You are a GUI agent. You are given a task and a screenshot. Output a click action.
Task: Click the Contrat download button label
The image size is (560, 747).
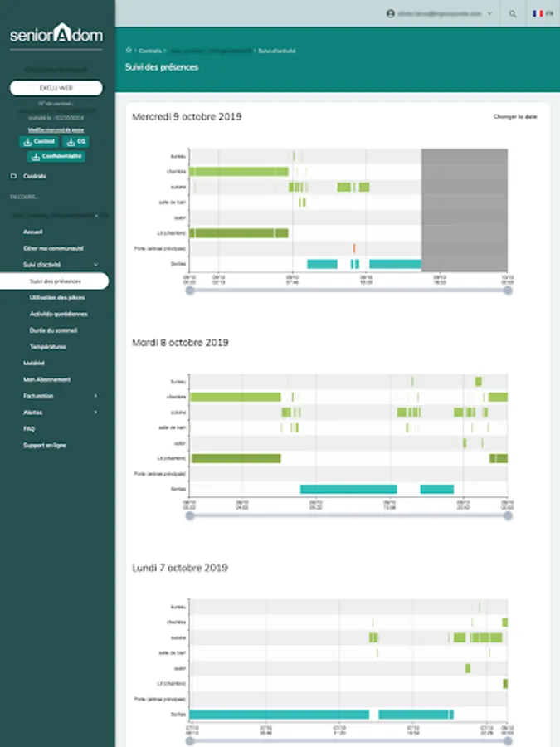44,141
